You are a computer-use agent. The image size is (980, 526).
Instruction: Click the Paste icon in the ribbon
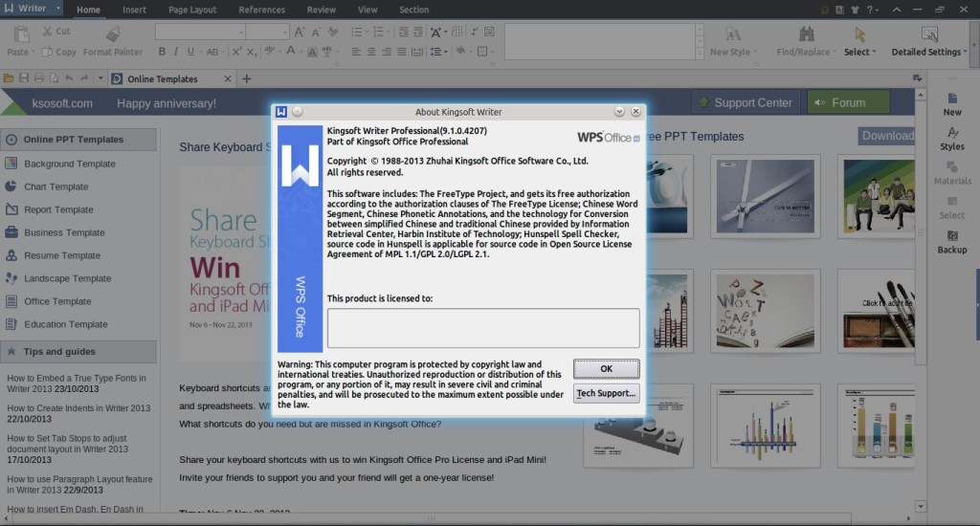coord(21,34)
